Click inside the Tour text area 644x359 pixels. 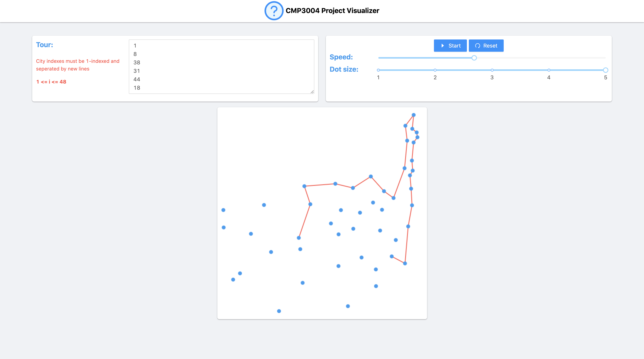click(221, 67)
